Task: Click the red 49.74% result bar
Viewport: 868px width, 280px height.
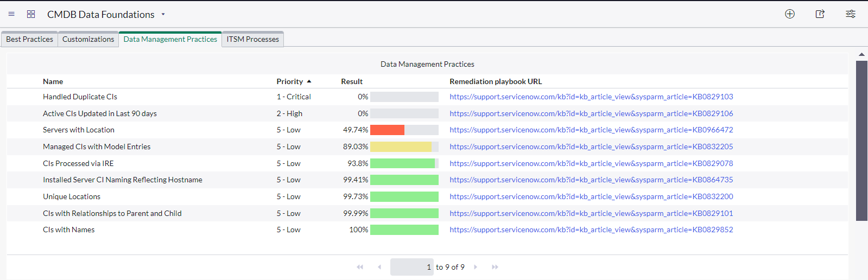Action: 387,130
